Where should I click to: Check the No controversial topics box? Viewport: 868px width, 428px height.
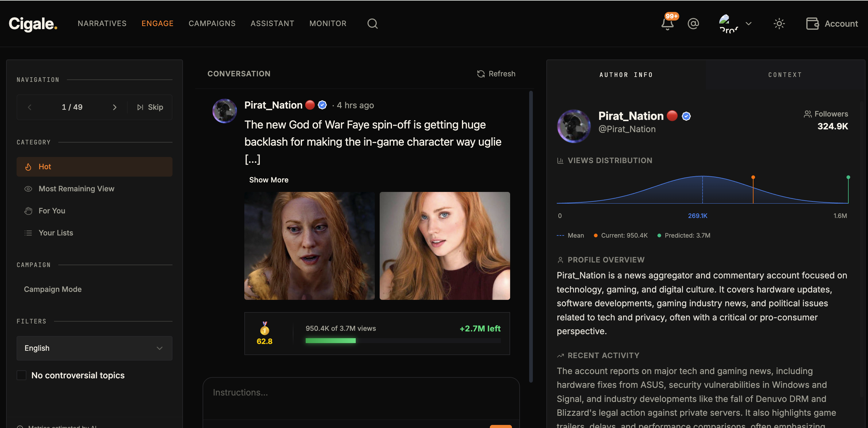21,375
